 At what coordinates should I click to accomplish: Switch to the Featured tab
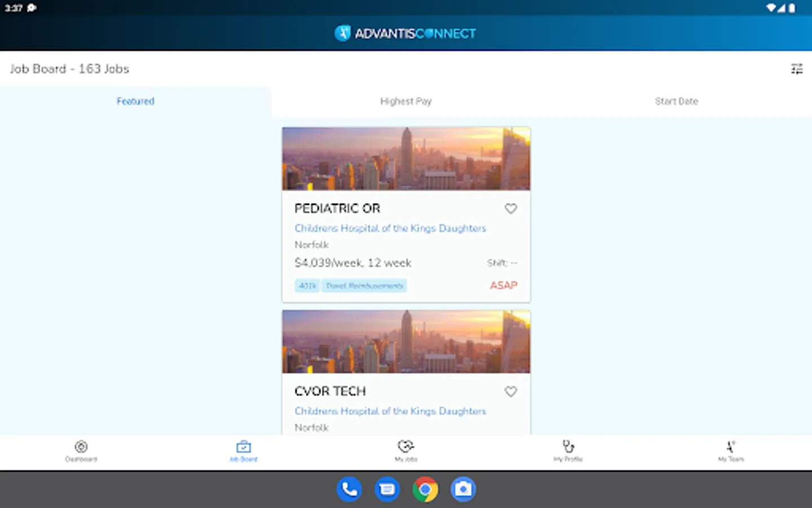[135, 102]
